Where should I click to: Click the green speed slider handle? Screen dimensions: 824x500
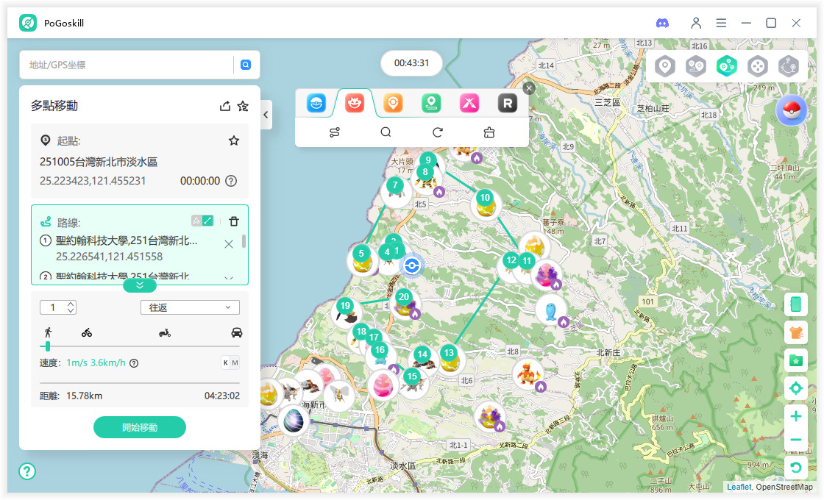point(47,346)
